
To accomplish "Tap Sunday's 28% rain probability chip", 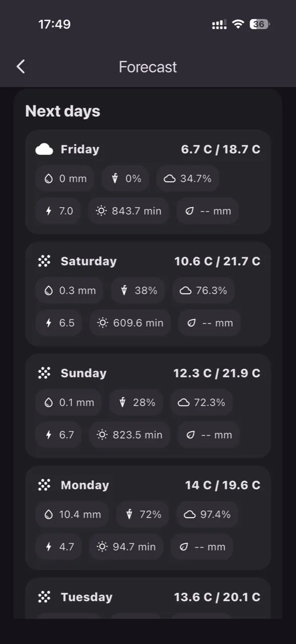I will point(136,403).
